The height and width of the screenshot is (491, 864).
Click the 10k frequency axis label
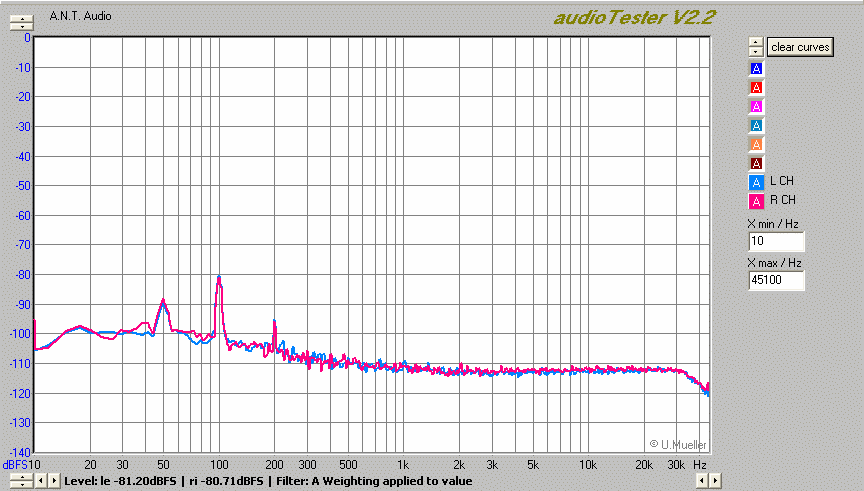(x=587, y=465)
